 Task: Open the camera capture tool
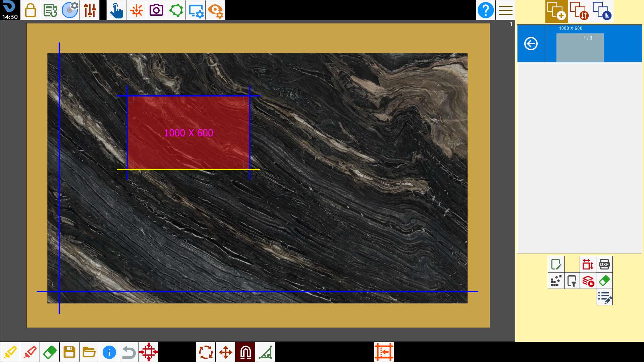tap(156, 10)
